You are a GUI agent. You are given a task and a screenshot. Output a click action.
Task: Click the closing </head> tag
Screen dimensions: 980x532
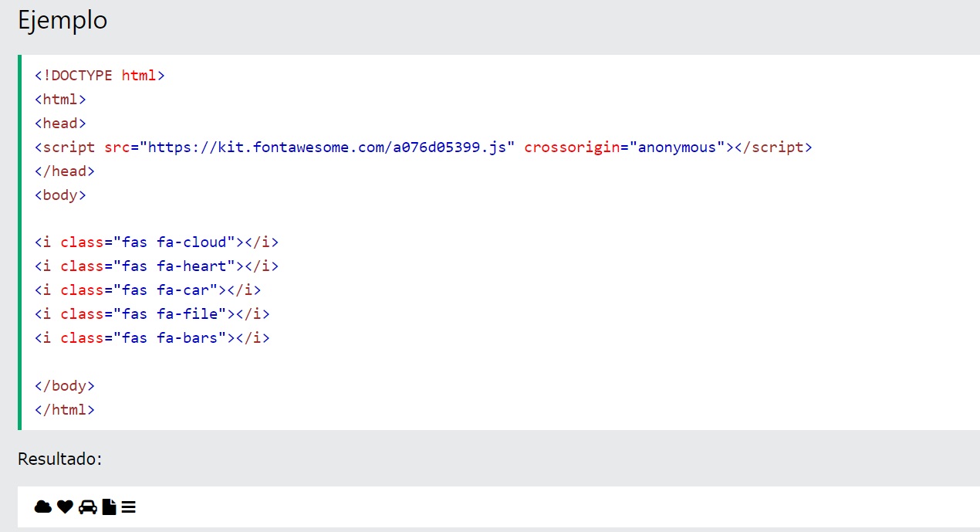tap(65, 171)
